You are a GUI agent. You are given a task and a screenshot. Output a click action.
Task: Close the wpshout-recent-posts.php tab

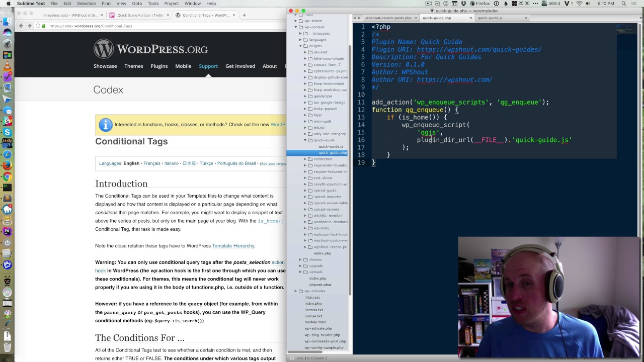click(x=416, y=18)
